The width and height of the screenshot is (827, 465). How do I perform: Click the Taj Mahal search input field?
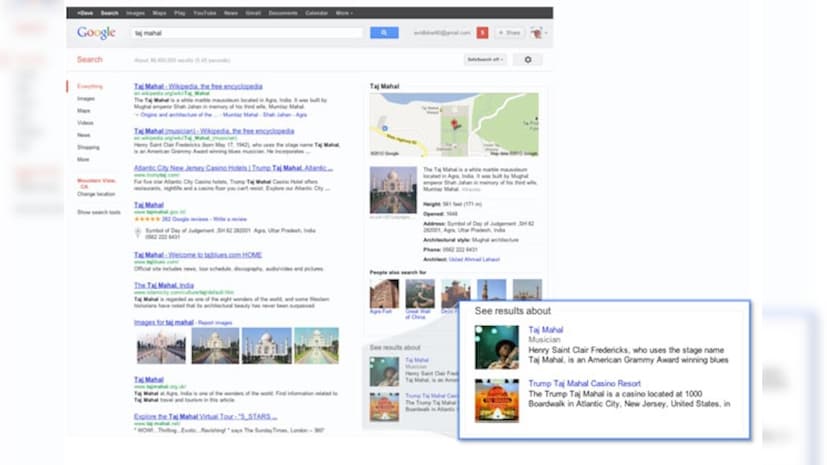point(246,33)
